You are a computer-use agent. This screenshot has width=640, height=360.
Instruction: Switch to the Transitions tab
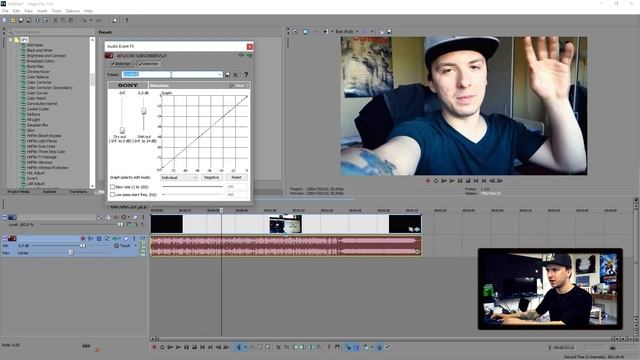78,191
